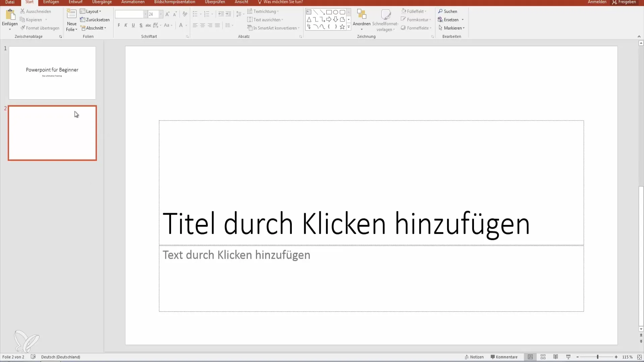
Task: Pick the straight line shape
Action: click(315, 12)
